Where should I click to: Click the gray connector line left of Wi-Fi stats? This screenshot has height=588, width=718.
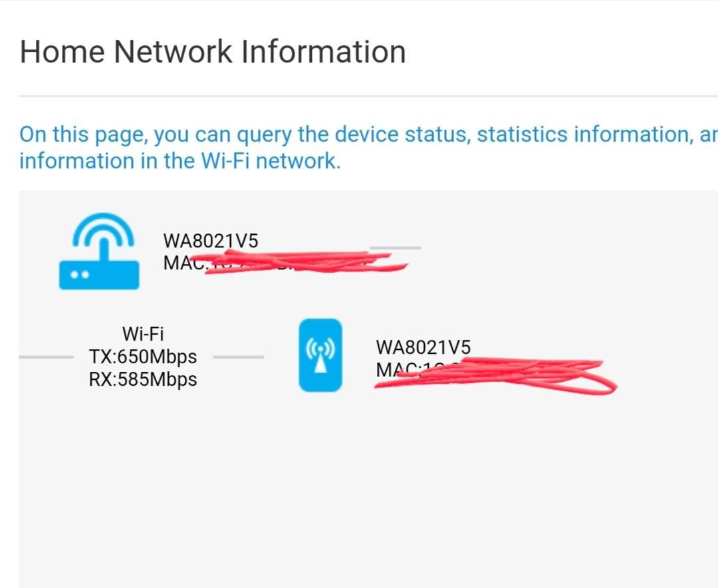coord(47,357)
